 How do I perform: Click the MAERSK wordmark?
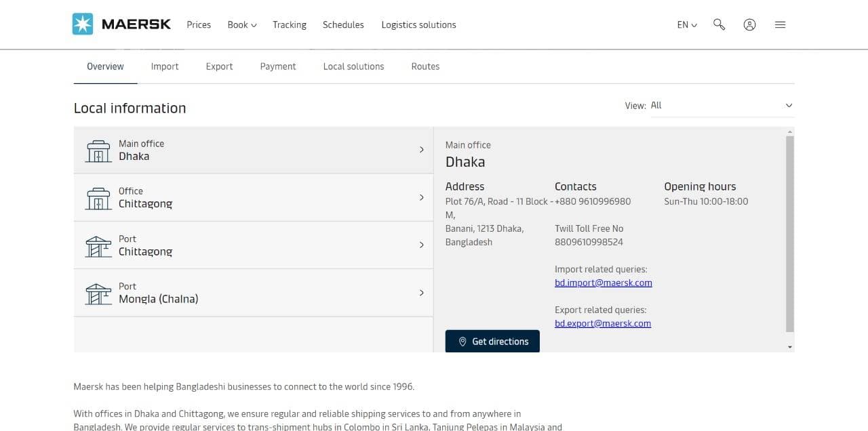pos(136,24)
